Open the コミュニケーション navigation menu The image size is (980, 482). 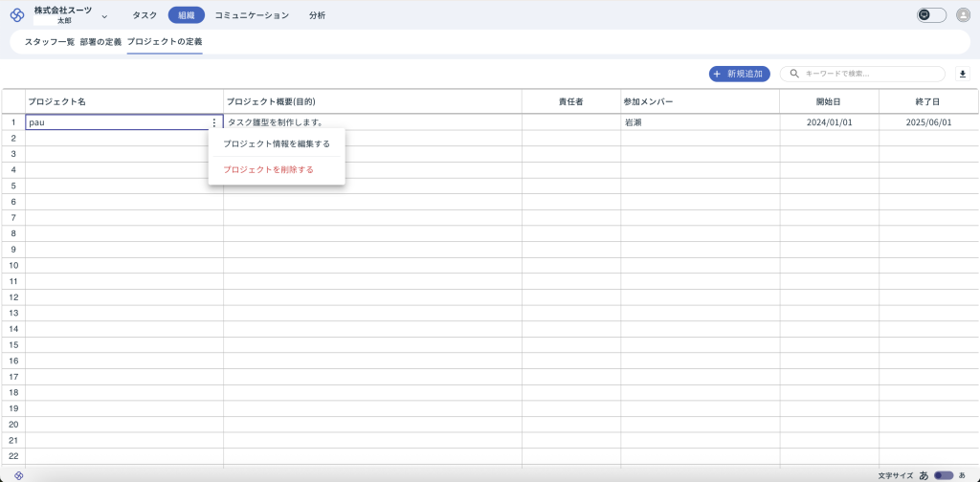pyautogui.click(x=251, y=15)
